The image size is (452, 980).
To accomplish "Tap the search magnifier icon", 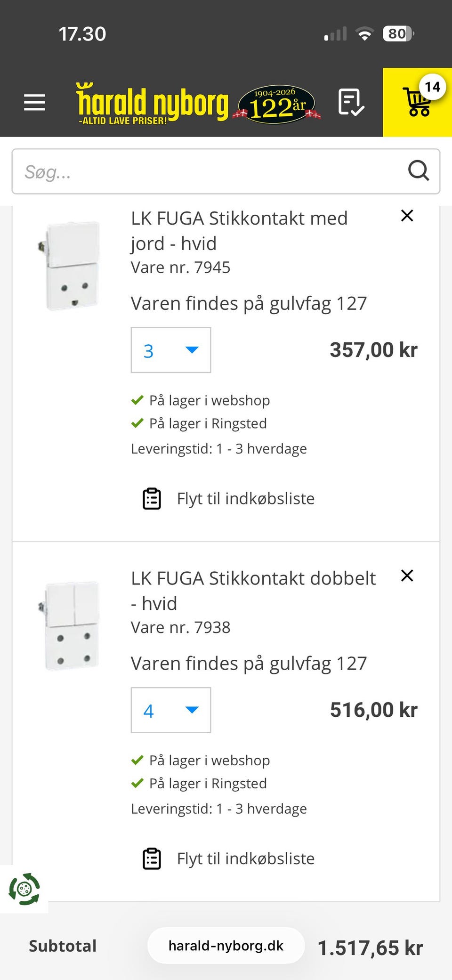I will [419, 171].
